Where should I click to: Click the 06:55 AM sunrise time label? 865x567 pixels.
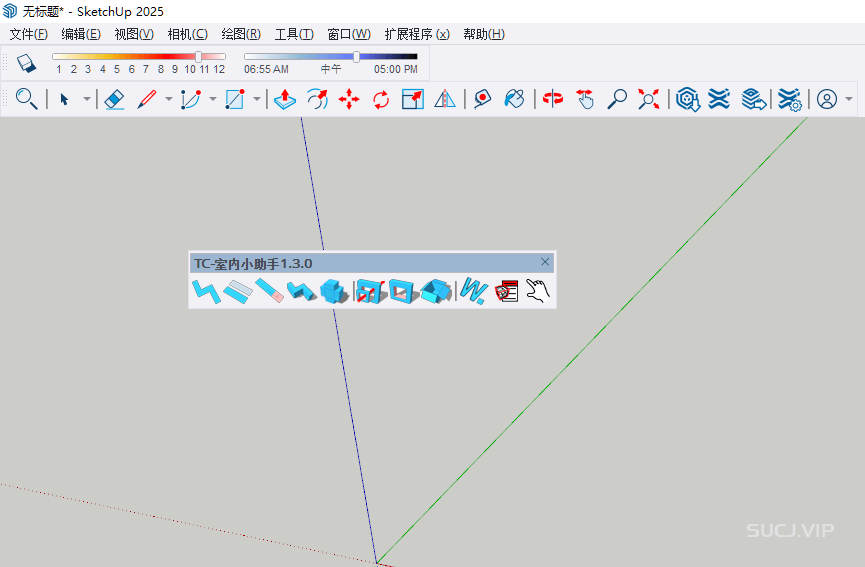[266, 69]
